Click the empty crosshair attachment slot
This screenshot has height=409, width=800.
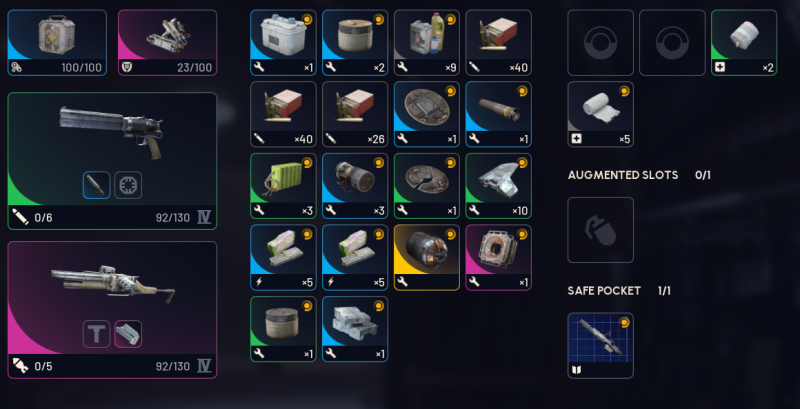coord(128,185)
